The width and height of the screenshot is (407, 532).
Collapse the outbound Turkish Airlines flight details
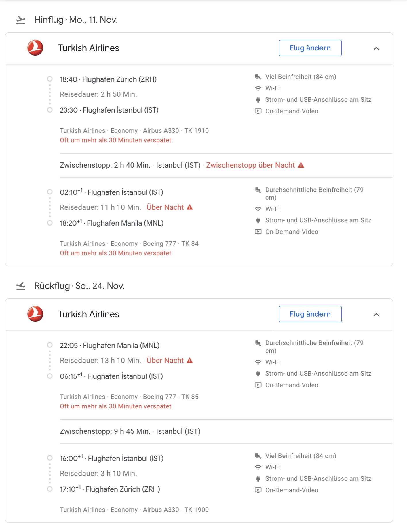pyautogui.click(x=376, y=48)
